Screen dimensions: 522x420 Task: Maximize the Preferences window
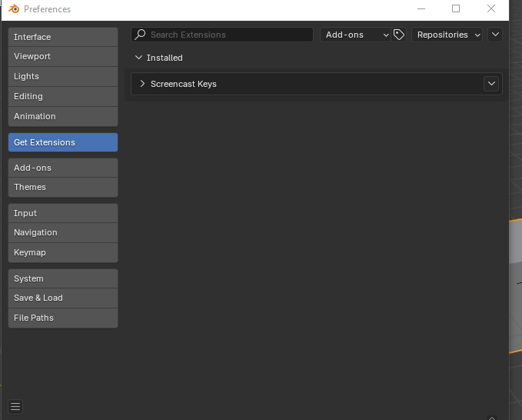click(456, 8)
